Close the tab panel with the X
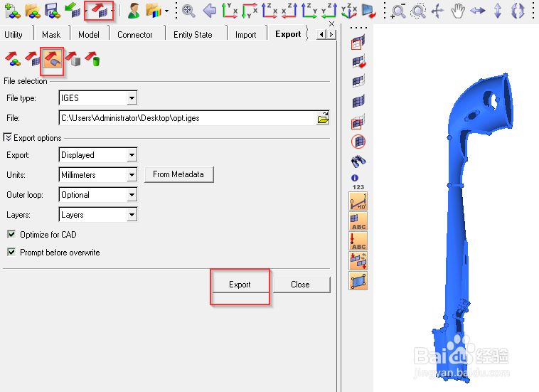 (331, 23)
